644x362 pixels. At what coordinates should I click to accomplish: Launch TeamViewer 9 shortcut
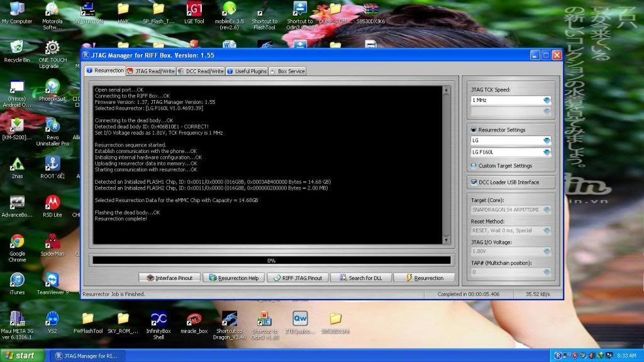tap(52, 284)
